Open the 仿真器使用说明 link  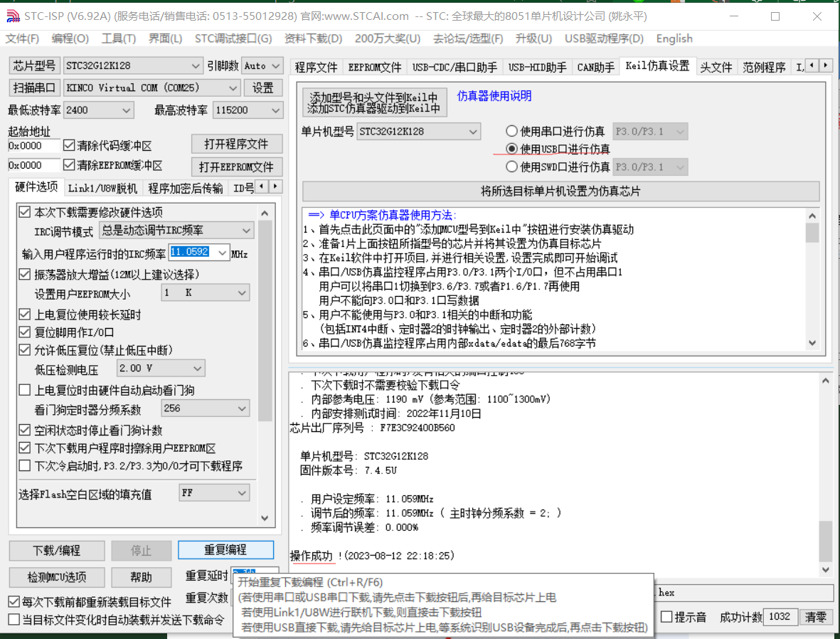494,96
